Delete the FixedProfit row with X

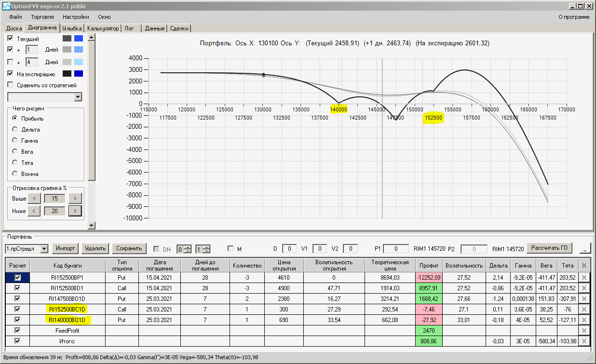click(583, 330)
